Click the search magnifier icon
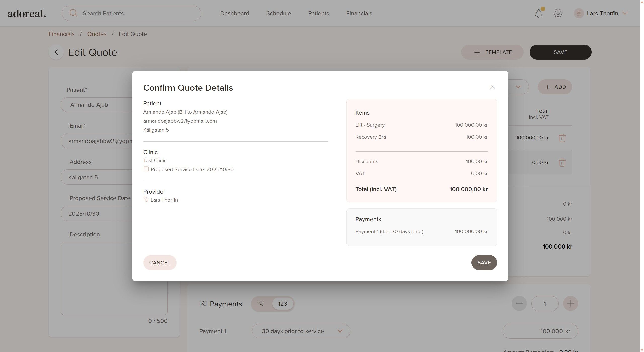The image size is (644, 352). [x=73, y=13]
